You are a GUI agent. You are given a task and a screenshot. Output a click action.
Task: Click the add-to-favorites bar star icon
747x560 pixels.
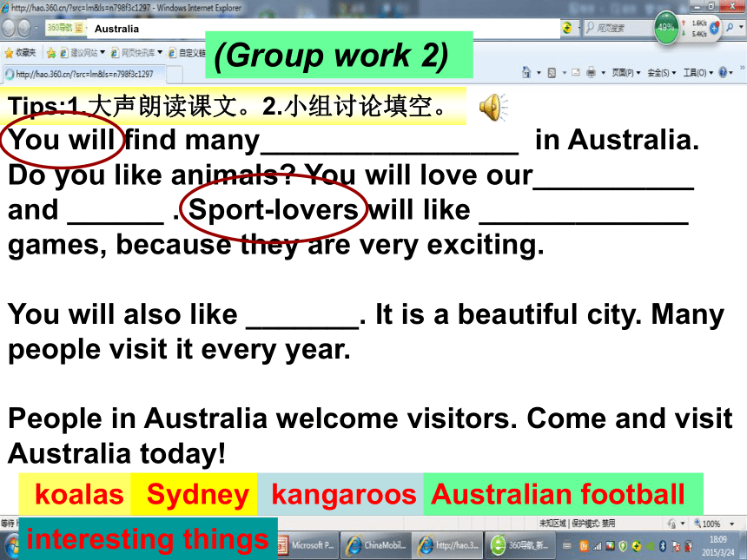point(51,53)
